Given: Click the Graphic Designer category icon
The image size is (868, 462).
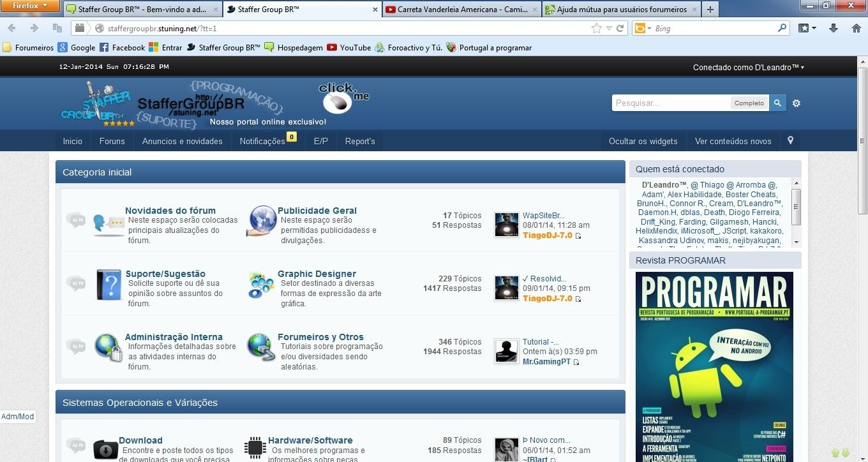Looking at the screenshot, I should (262, 285).
